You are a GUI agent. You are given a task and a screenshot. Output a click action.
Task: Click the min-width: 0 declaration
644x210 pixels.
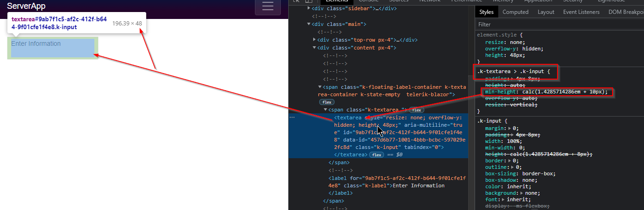[506, 148]
